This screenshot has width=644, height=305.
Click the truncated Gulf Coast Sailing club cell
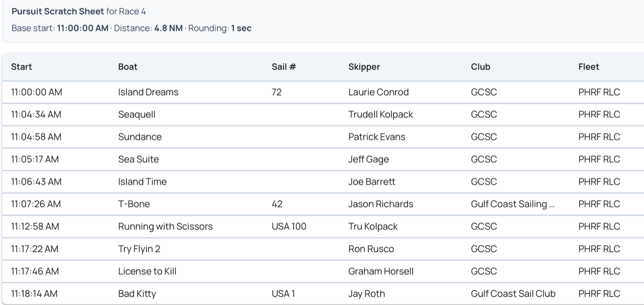pos(513,204)
